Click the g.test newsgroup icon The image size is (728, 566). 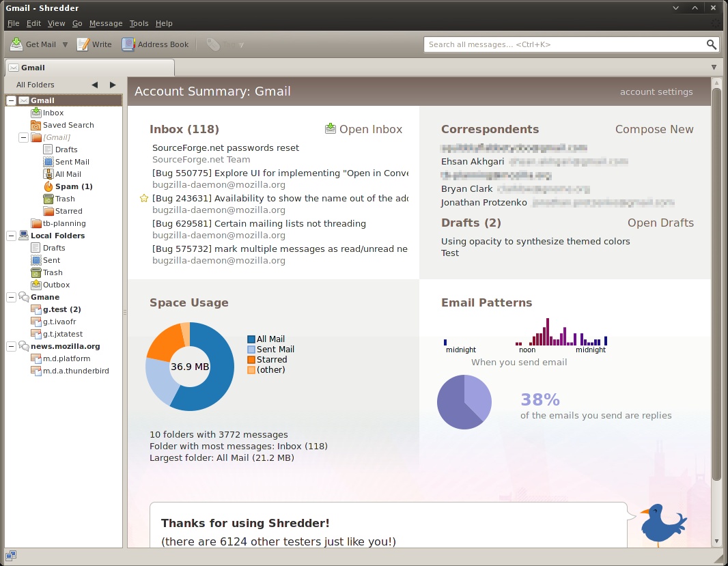36,309
